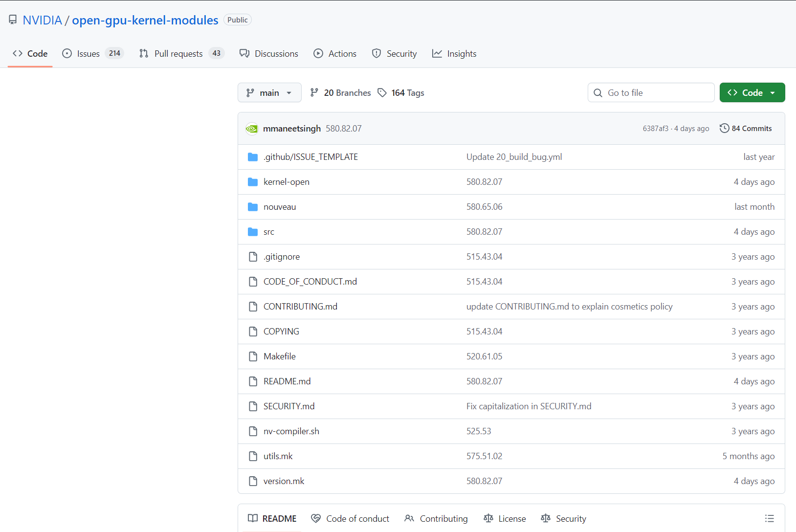Select the License tab
This screenshot has height=532, width=796.
click(x=505, y=518)
